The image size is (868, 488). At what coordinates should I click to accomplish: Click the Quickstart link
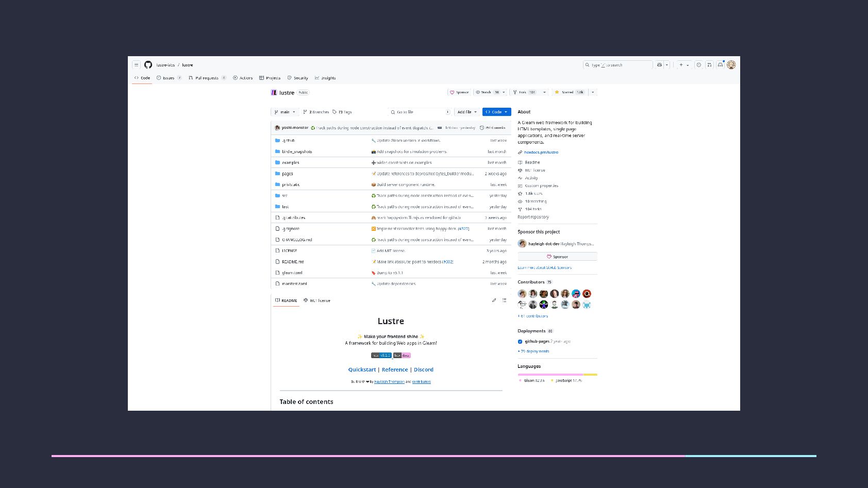(362, 369)
